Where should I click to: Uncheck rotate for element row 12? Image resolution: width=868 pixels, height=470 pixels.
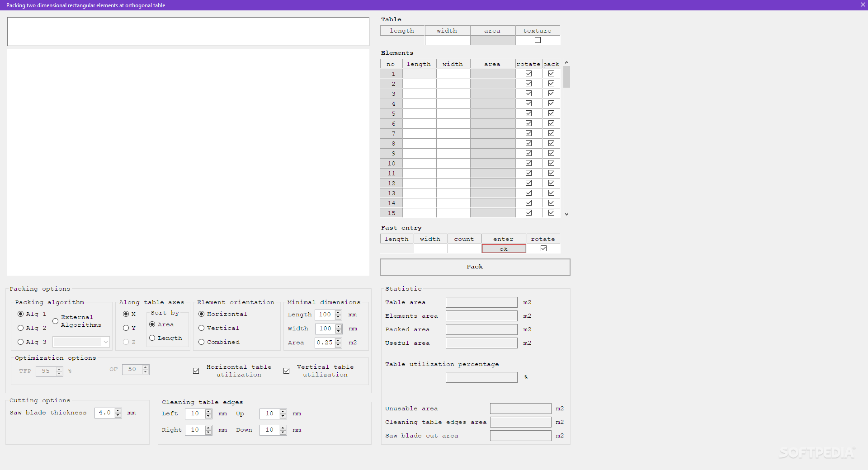point(528,183)
